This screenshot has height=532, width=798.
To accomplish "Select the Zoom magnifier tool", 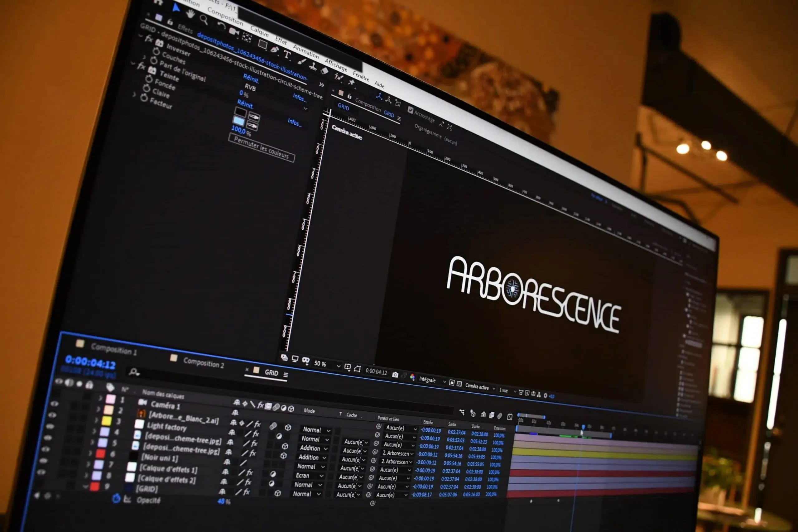I will (204, 19).
